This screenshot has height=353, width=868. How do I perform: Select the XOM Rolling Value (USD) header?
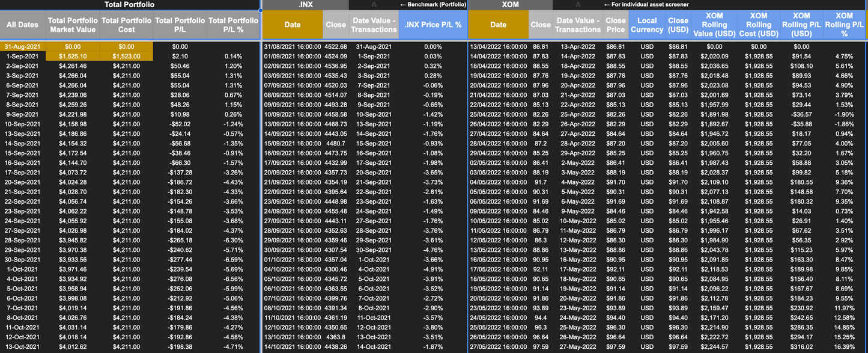(715, 25)
